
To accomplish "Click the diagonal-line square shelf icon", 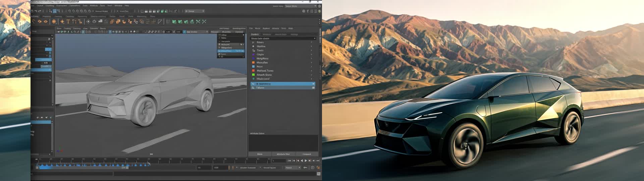I will pyautogui.click(x=160, y=21).
